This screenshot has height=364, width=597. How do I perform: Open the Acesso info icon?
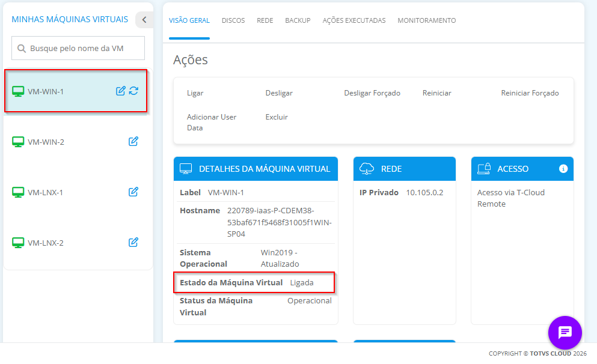click(563, 169)
